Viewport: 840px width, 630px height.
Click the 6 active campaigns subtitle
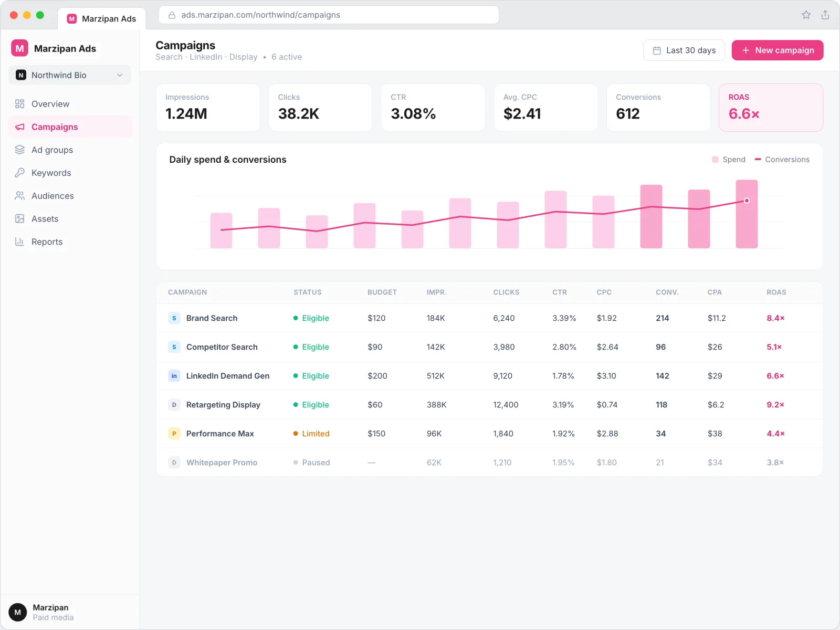pos(287,57)
